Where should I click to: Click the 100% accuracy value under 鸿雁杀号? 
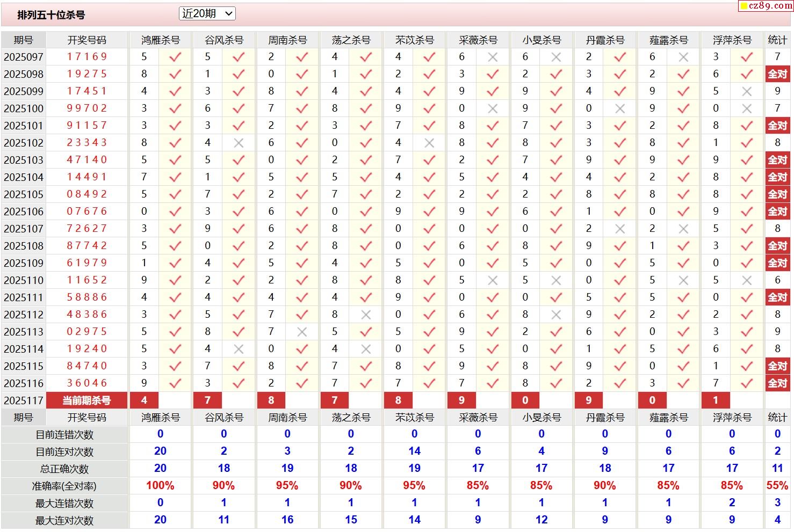160,486
